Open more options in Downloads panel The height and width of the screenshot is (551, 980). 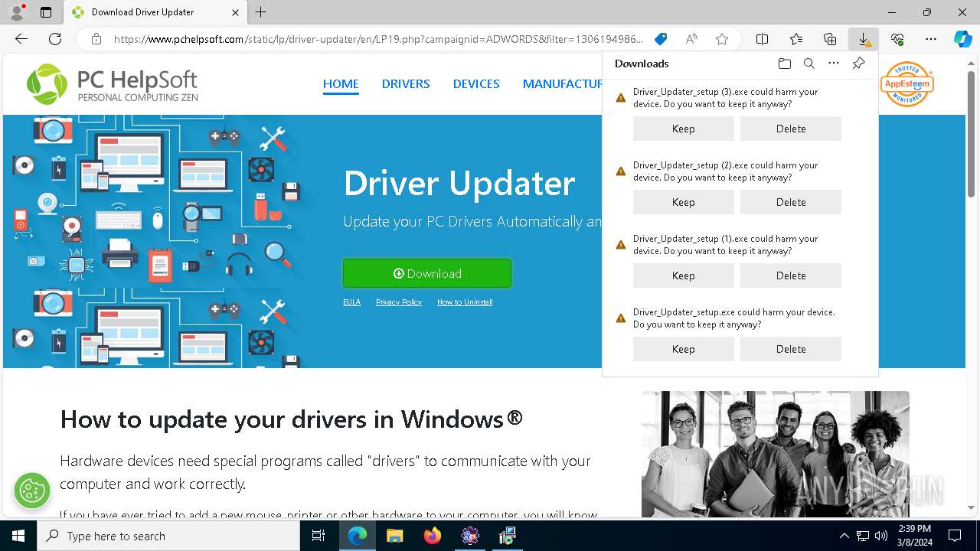tap(834, 64)
